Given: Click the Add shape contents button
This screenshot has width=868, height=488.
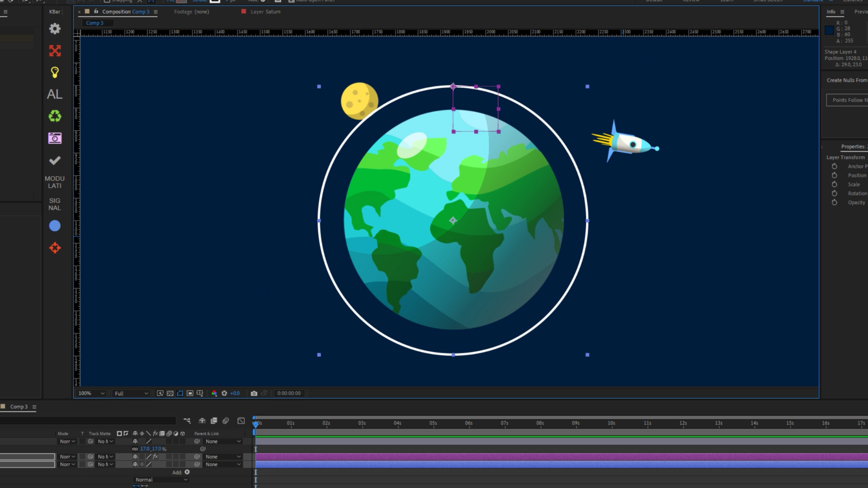Looking at the screenshot, I should pyautogui.click(x=187, y=472).
